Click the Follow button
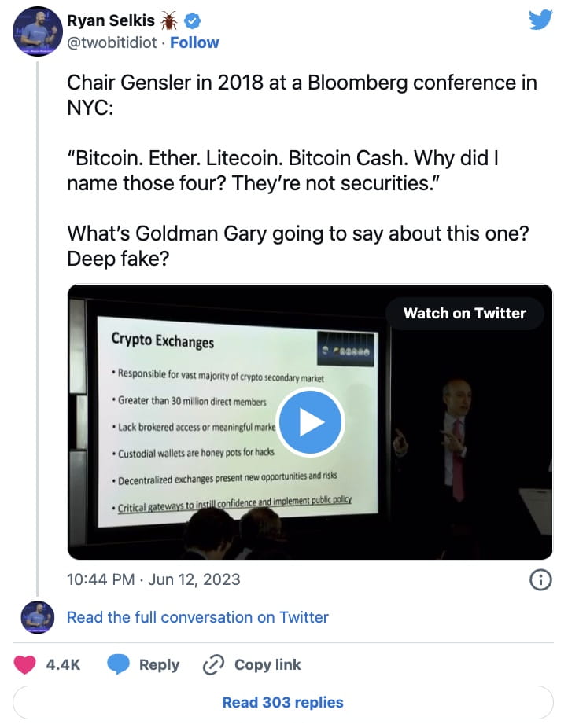Image resolution: width=568 pixels, height=728 pixels. point(194,42)
